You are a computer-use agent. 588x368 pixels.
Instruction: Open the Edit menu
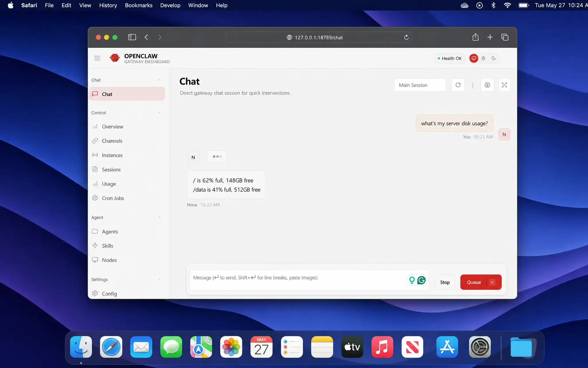click(x=66, y=5)
